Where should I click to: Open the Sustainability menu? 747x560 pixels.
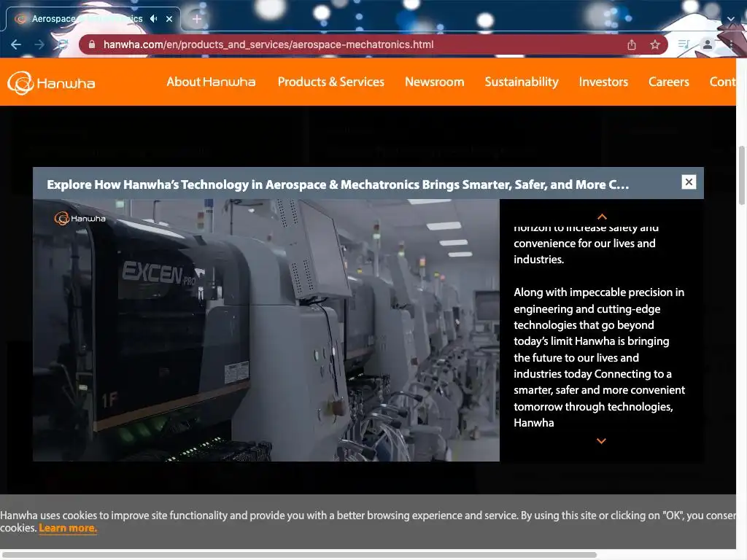point(521,82)
